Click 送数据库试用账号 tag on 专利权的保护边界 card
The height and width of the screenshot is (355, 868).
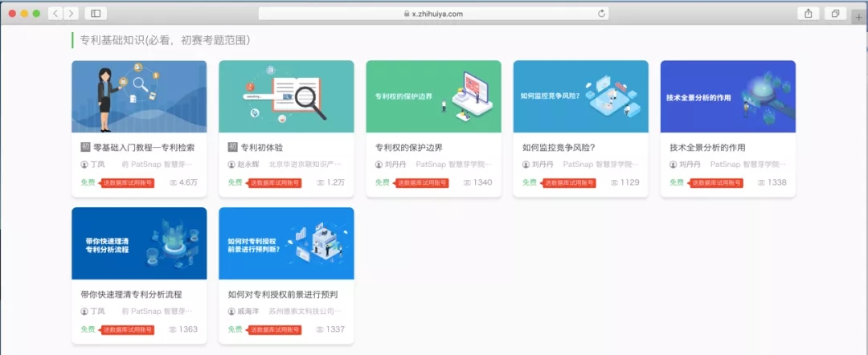point(420,183)
